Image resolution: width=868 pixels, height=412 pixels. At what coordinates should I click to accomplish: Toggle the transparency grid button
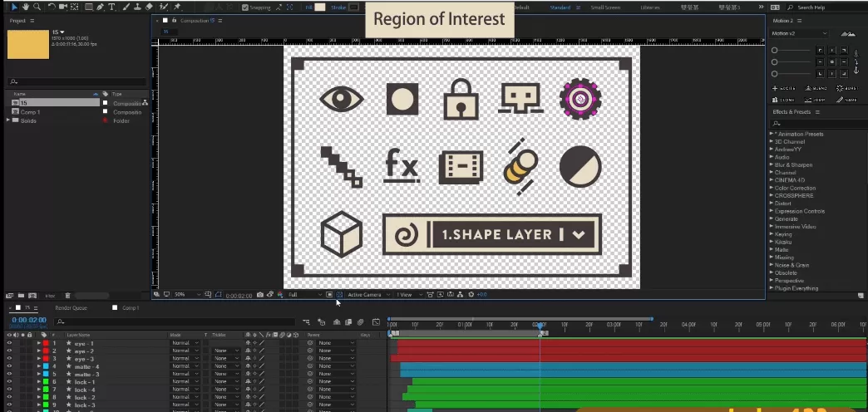pyautogui.click(x=339, y=295)
